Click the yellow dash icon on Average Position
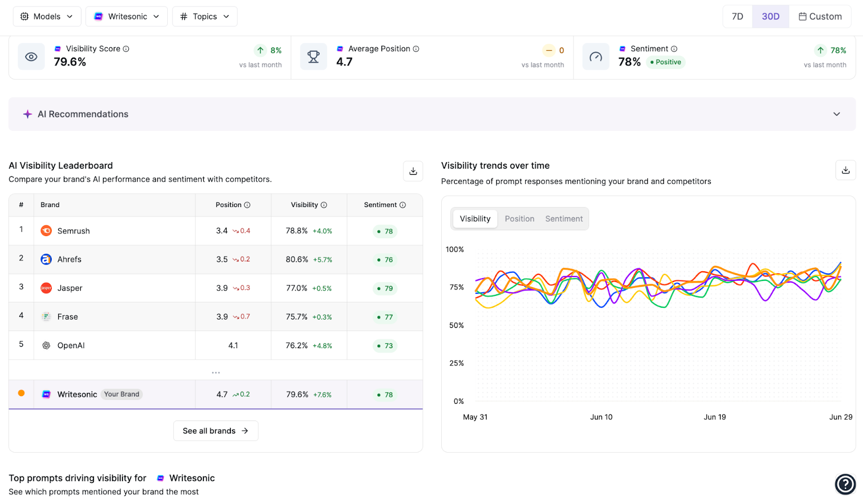863x504 pixels. coord(549,50)
